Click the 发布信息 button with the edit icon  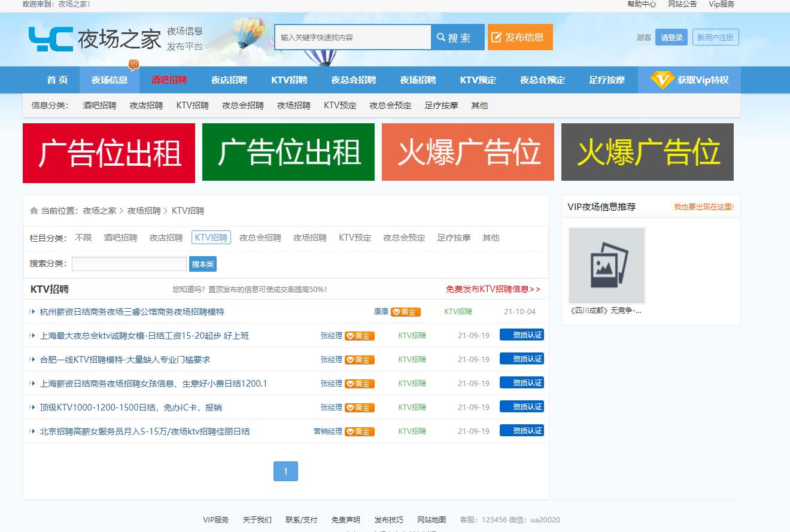[519, 37]
